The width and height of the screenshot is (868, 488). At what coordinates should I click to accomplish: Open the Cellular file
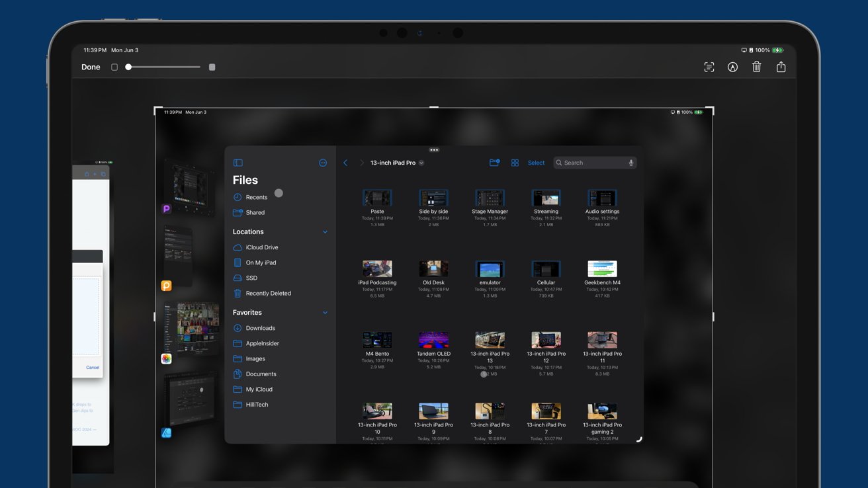coord(546,268)
